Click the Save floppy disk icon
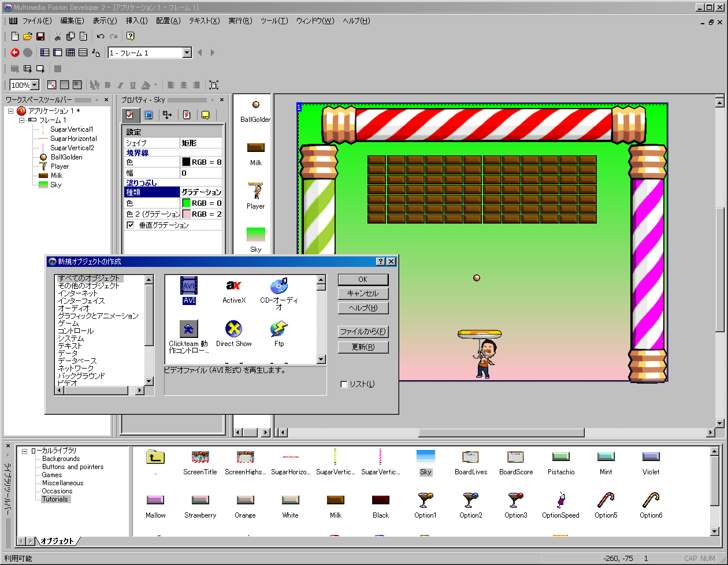 point(40,36)
